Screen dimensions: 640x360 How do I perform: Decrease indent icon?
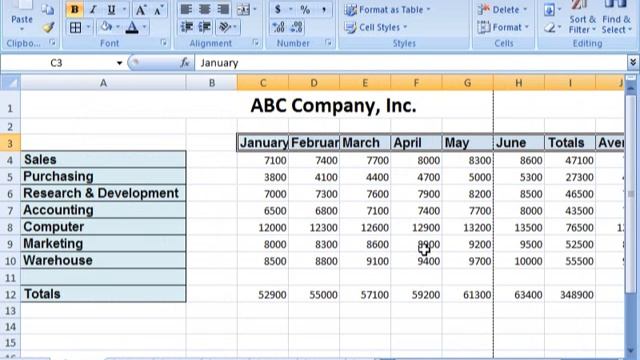pyautogui.click(x=187, y=27)
